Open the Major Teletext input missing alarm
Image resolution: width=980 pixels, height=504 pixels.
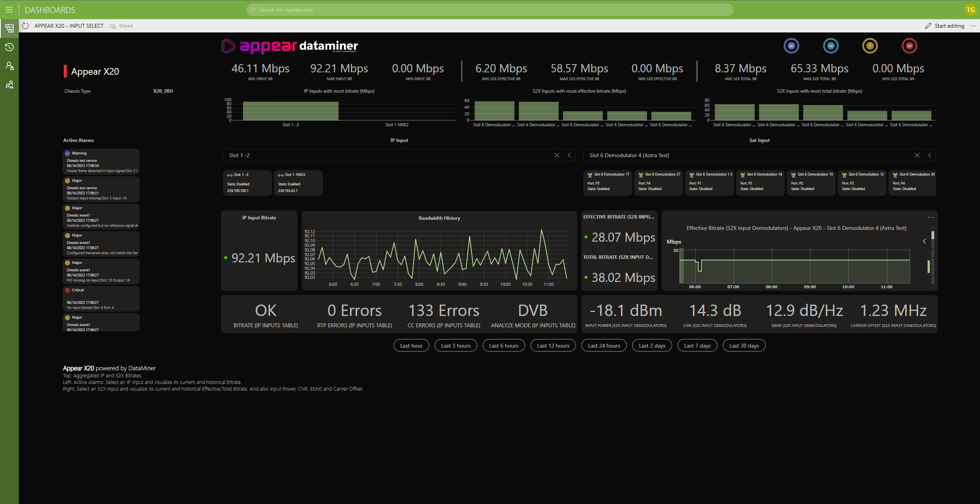[101, 189]
